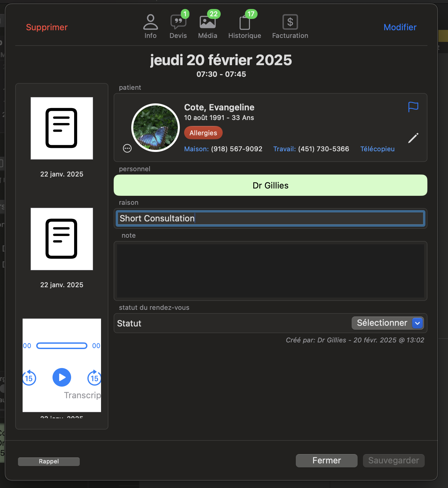The height and width of the screenshot is (488, 448).
Task: Click the birthdate 10 août 1991 - 33 Ans
Action: click(219, 118)
